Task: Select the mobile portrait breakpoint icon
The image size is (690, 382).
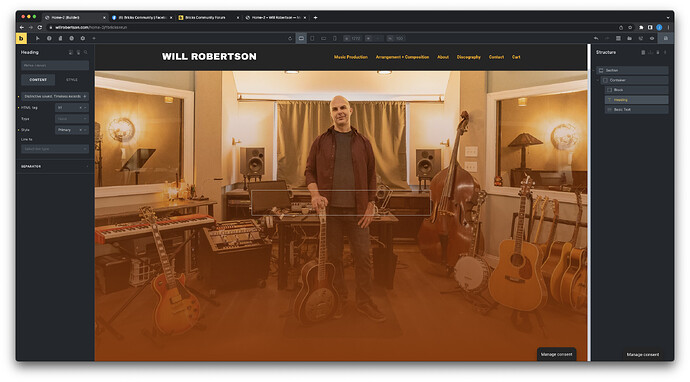Action: pyautogui.click(x=334, y=38)
